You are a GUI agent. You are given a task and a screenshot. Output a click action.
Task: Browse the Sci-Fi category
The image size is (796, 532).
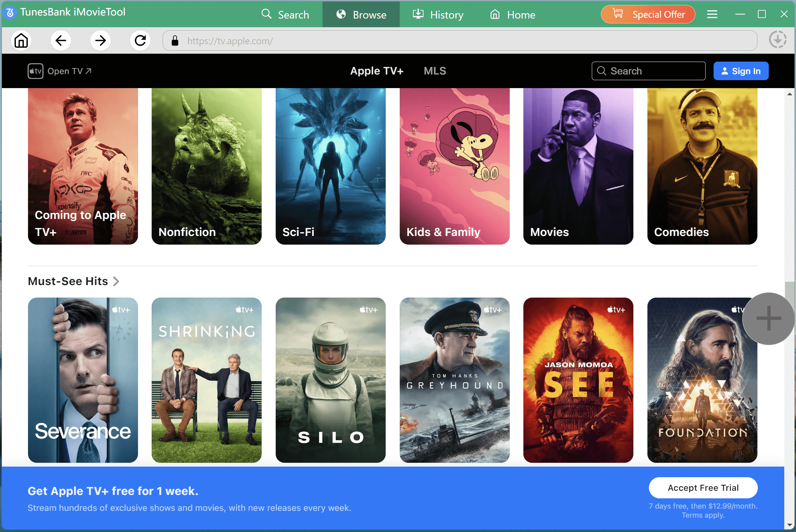pyautogui.click(x=330, y=166)
